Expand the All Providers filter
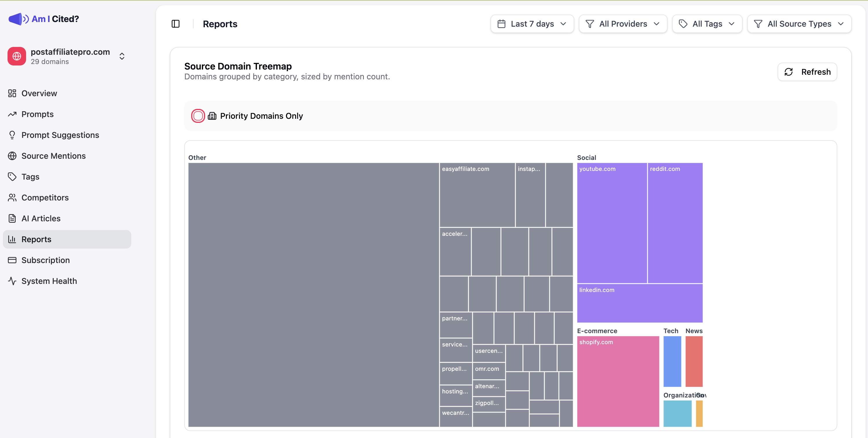The width and height of the screenshot is (868, 438). pyautogui.click(x=623, y=24)
